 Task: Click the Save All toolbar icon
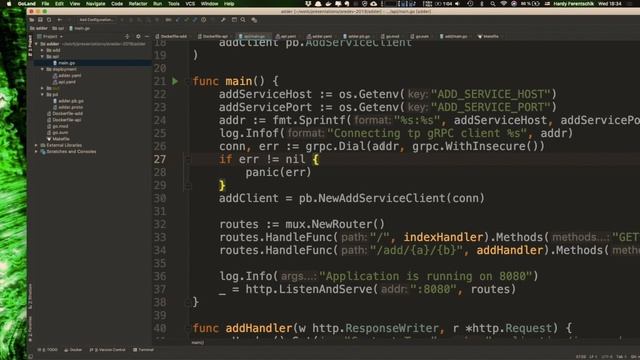click(40, 20)
